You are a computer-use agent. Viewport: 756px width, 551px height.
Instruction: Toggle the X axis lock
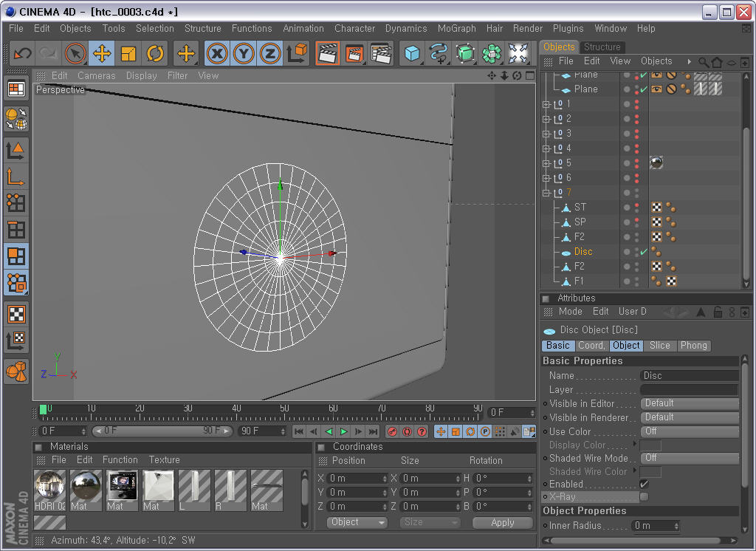point(217,53)
